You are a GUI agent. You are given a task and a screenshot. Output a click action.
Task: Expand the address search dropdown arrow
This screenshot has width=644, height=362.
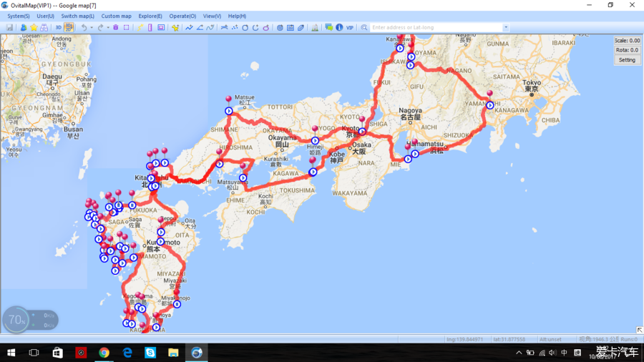pyautogui.click(x=506, y=27)
